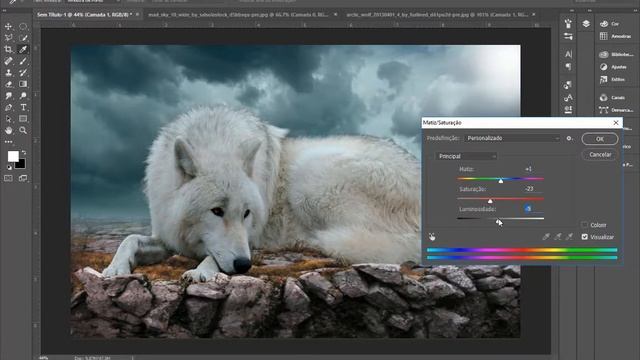This screenshot has height=360, width=640.
Task: Click the Cancelar button
Action: point(600,155)
